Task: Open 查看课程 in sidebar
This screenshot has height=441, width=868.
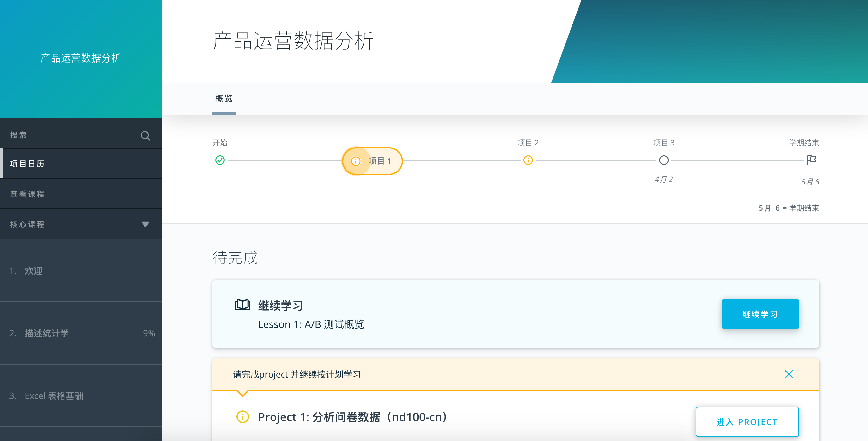Action: (x=28, y=194)
